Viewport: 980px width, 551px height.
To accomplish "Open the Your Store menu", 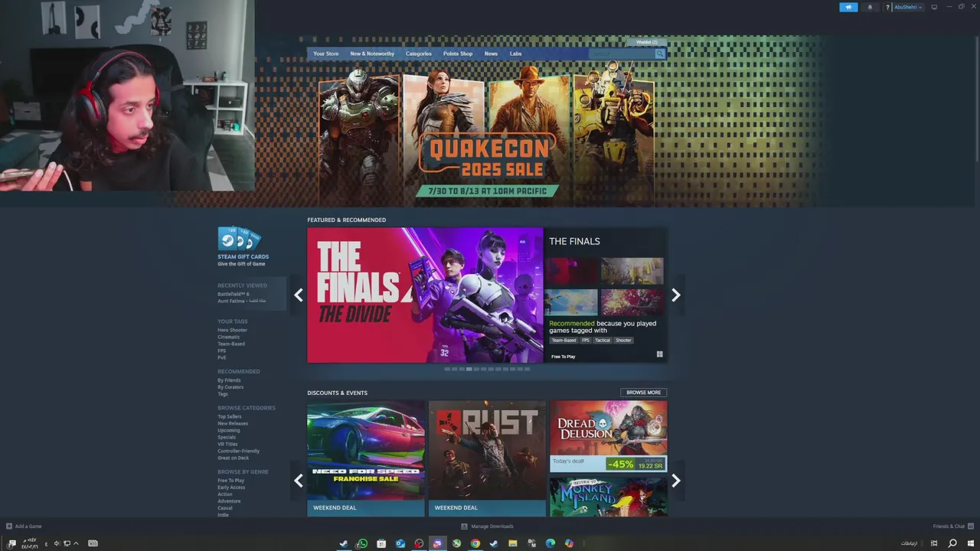I will 325,54.
